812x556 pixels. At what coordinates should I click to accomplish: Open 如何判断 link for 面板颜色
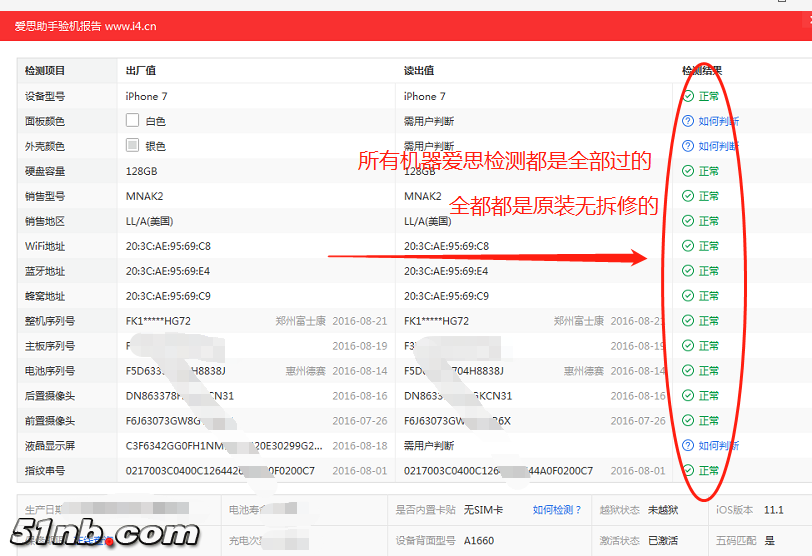(x=718, y=121)
